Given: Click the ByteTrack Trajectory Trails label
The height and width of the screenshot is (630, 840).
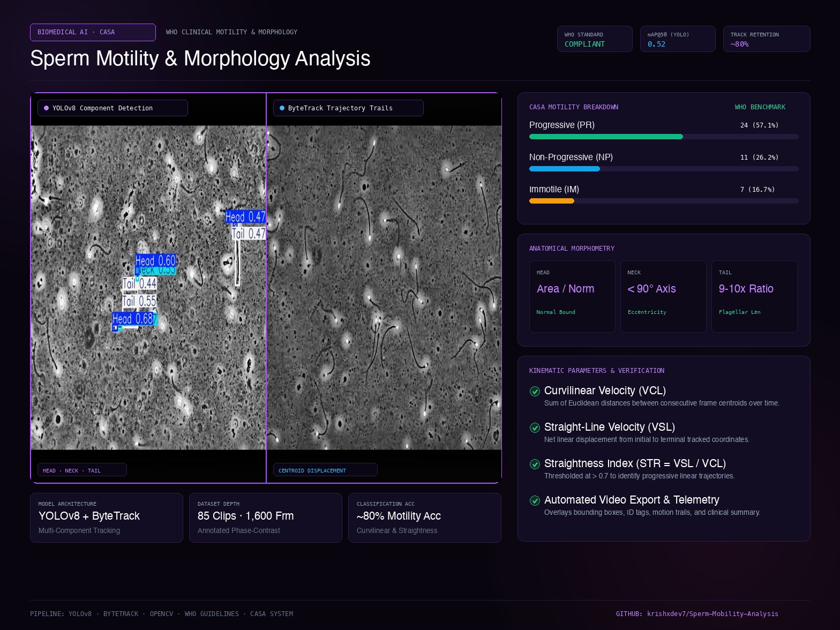Looking at the screenshot, I should point(348,108).
